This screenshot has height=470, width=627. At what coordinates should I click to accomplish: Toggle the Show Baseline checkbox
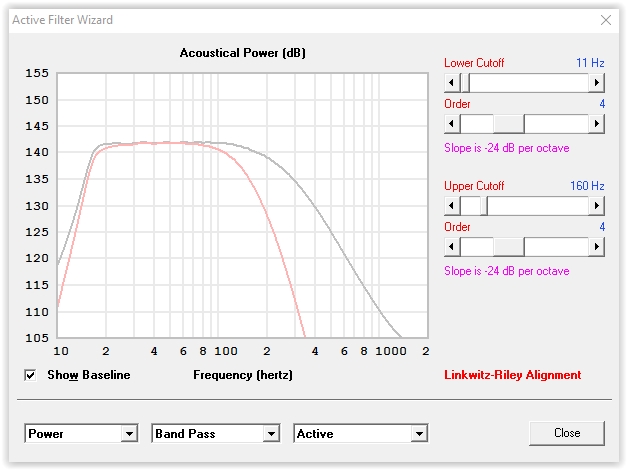tap(30, 375)
